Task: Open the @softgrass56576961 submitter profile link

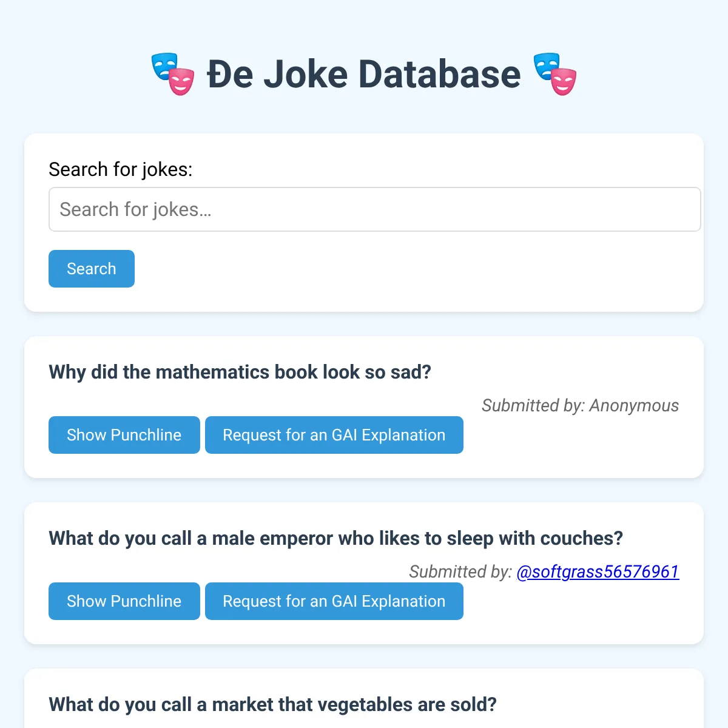Action: tap(598, 571)
